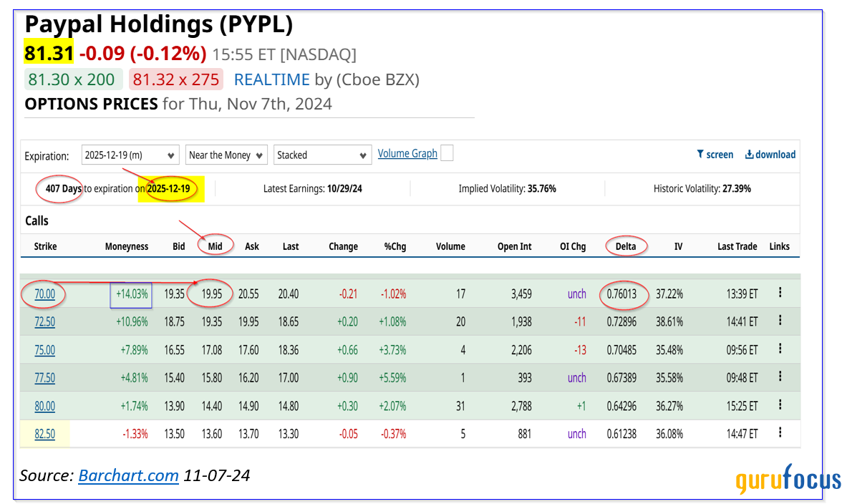
Task: Enable the Volume Graph checkbox
Action: pos(447,153)
